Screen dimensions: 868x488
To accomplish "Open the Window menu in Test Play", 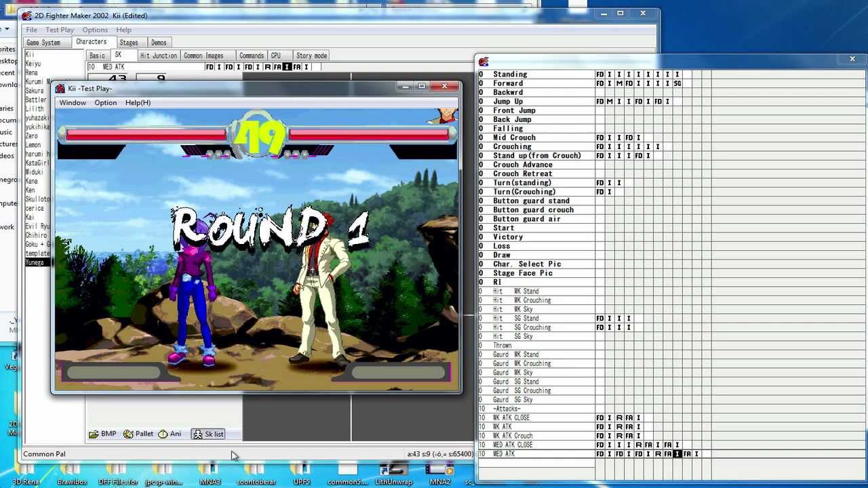I will pos(73,102).
